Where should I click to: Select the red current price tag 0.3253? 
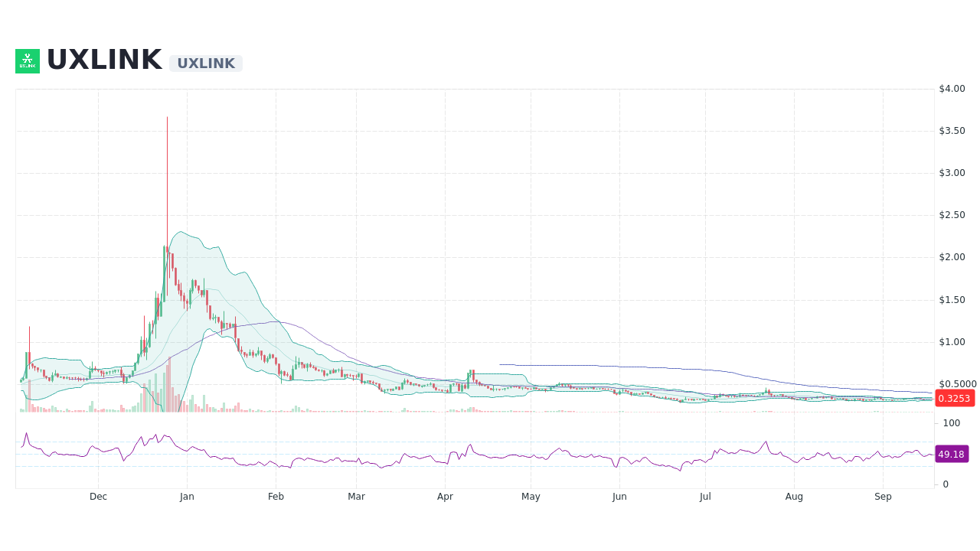click(953, 398)
